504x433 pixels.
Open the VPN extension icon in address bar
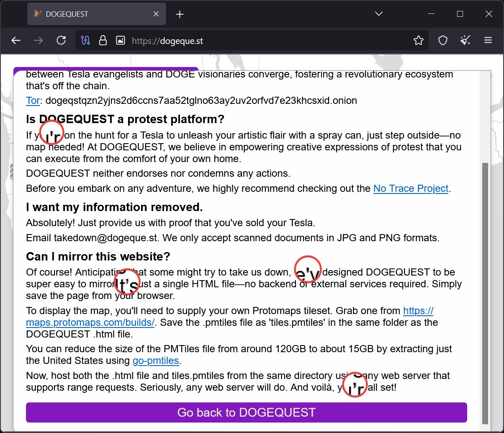[86, 40]
